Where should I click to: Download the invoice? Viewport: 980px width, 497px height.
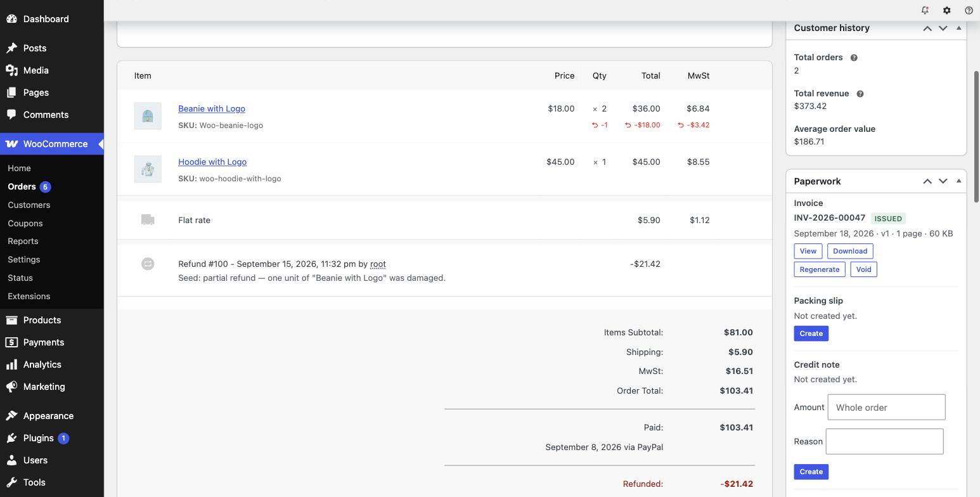click(850, 251)
